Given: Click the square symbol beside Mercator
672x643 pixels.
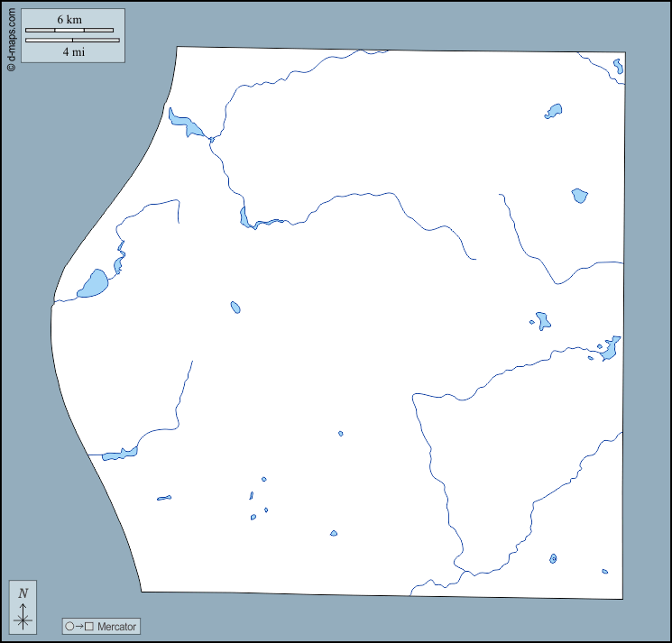Looking at the screenshot, I should 89,626.
